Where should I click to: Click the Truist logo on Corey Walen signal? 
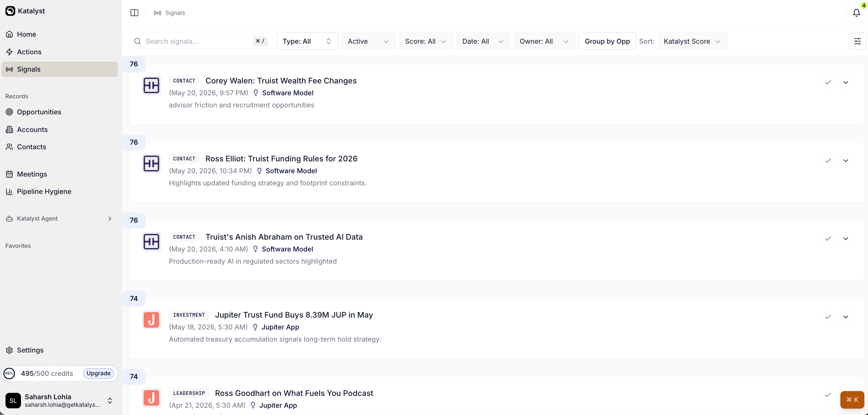[x=151, y=86]
